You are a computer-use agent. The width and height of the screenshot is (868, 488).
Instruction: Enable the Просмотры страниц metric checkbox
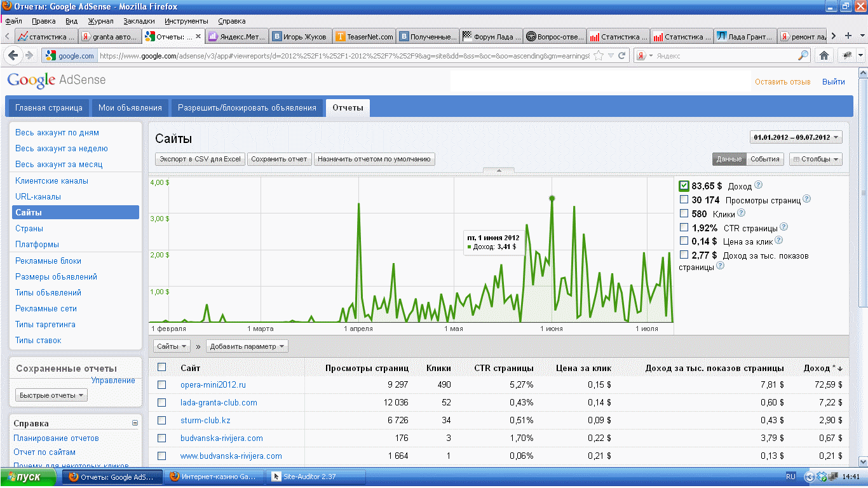tap(684, 200)
